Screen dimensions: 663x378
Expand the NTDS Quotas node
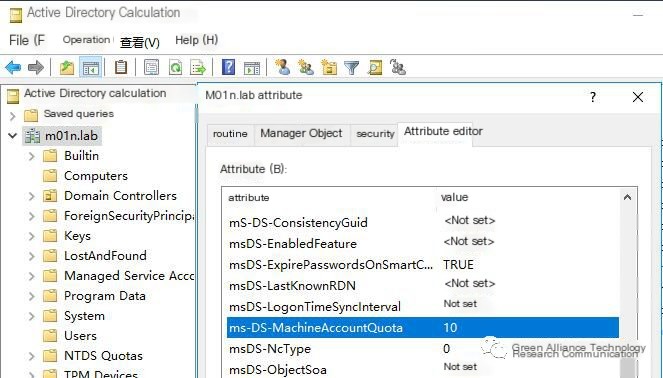(x=31, y=356)
